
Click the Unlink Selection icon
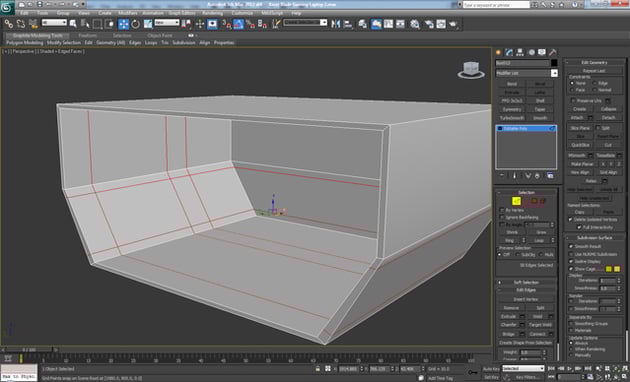coord(21,24)
